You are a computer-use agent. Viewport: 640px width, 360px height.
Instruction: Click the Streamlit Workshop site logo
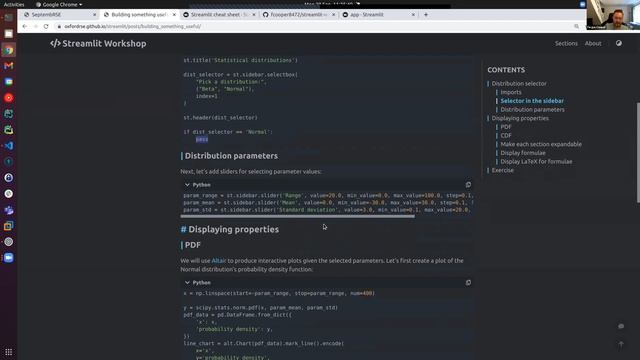(x=98, y=44)
